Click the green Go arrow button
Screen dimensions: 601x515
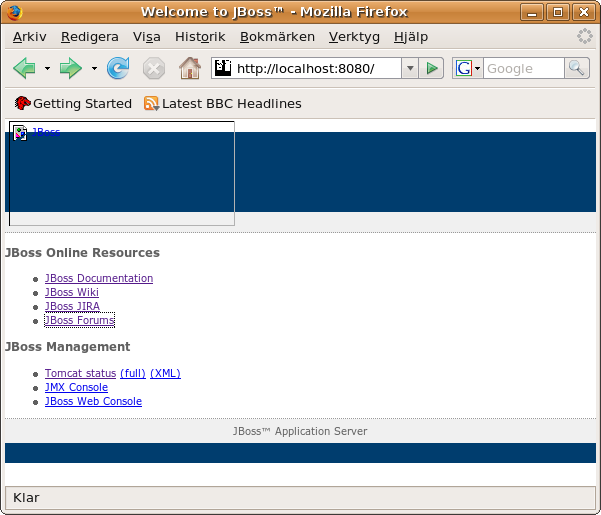[431, 68]
